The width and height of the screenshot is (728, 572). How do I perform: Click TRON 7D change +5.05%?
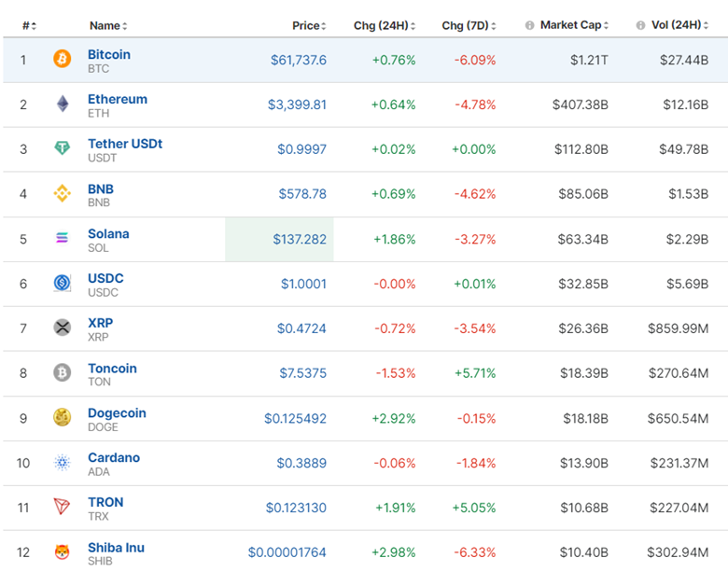474,508
